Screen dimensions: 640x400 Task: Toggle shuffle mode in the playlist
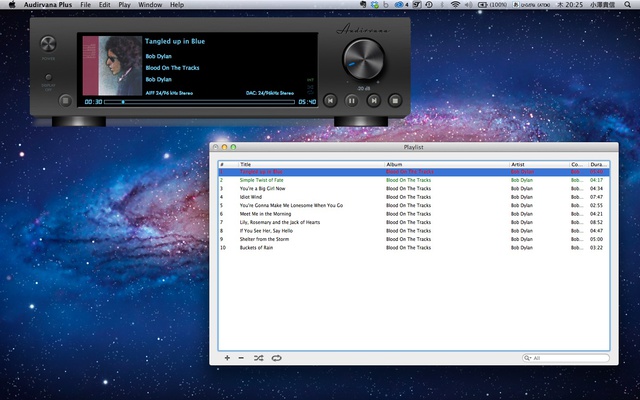258,358
